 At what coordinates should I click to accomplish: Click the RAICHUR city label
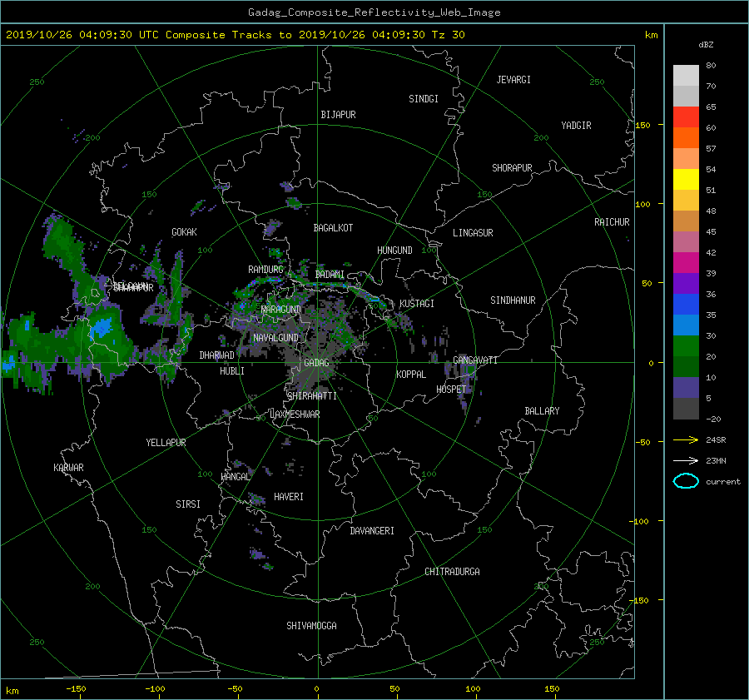[x=612, y=222]
